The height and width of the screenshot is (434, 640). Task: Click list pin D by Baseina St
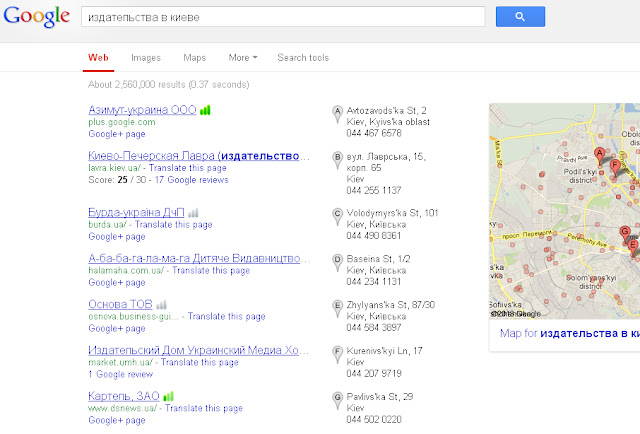coord(338,263)
